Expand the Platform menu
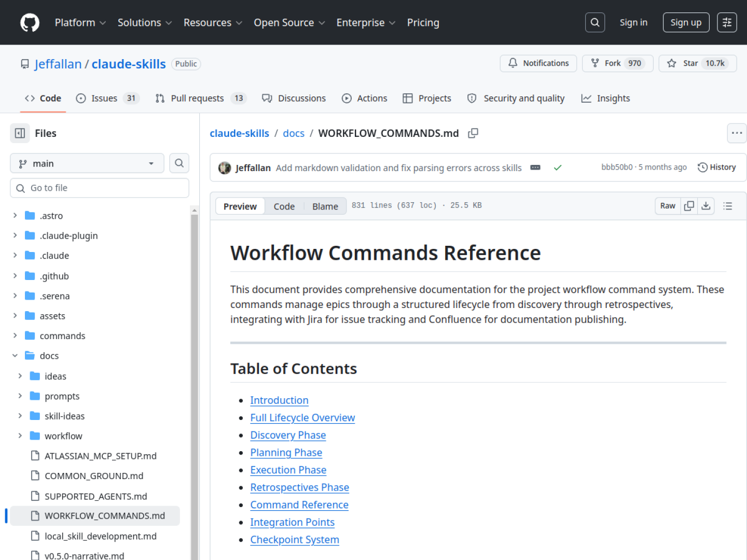747x560 pixels. [x=80, y=22]
